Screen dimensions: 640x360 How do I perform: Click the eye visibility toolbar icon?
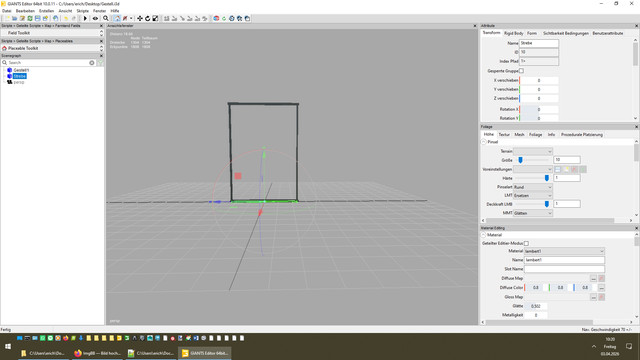click(x=95, y=18)
